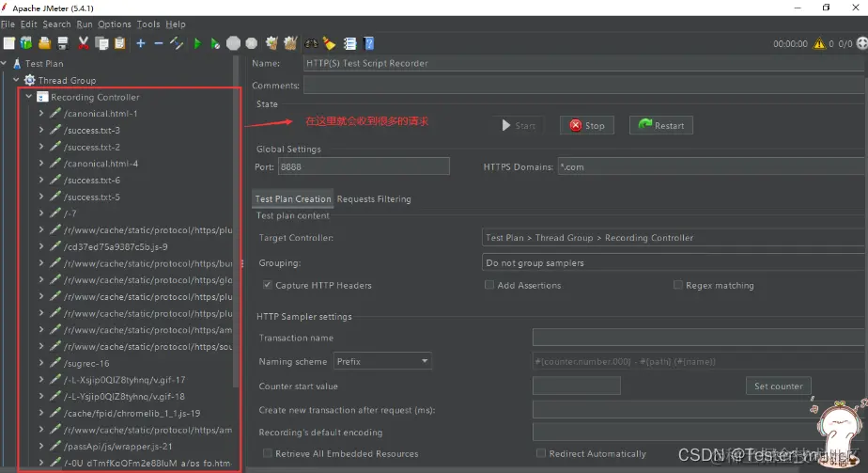Viewport: 868px width, 473px height.
Task: Open the Target Controller combo box
Action: [674, 238]
